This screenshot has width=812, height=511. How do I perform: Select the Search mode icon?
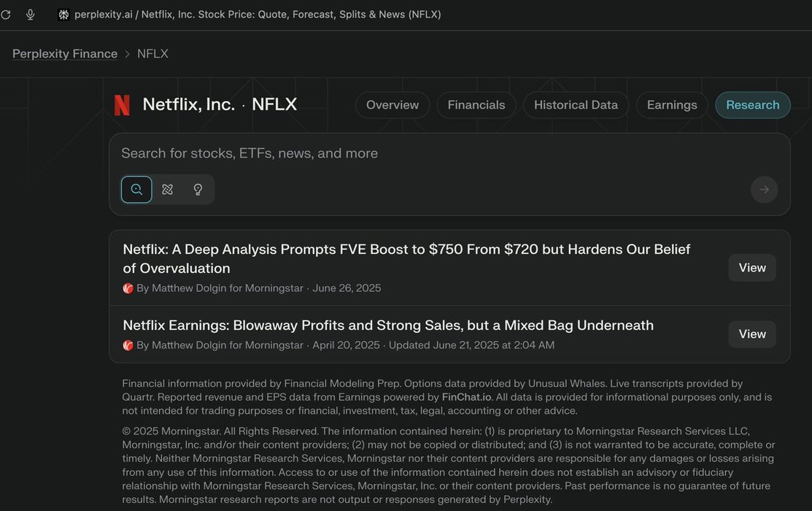(x=136, y=190)
